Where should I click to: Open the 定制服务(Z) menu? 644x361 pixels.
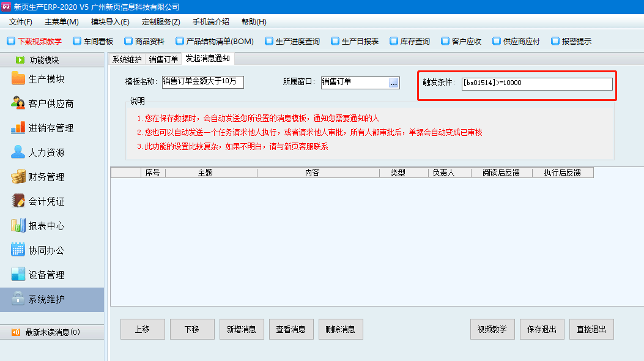point(161,21)
